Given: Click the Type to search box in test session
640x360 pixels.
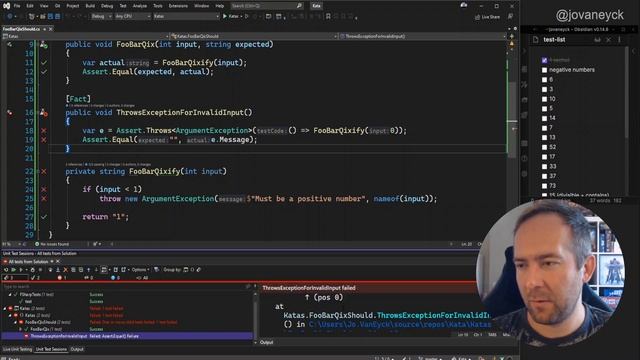Looking at the screenshot, I should [x=126, y=287].
